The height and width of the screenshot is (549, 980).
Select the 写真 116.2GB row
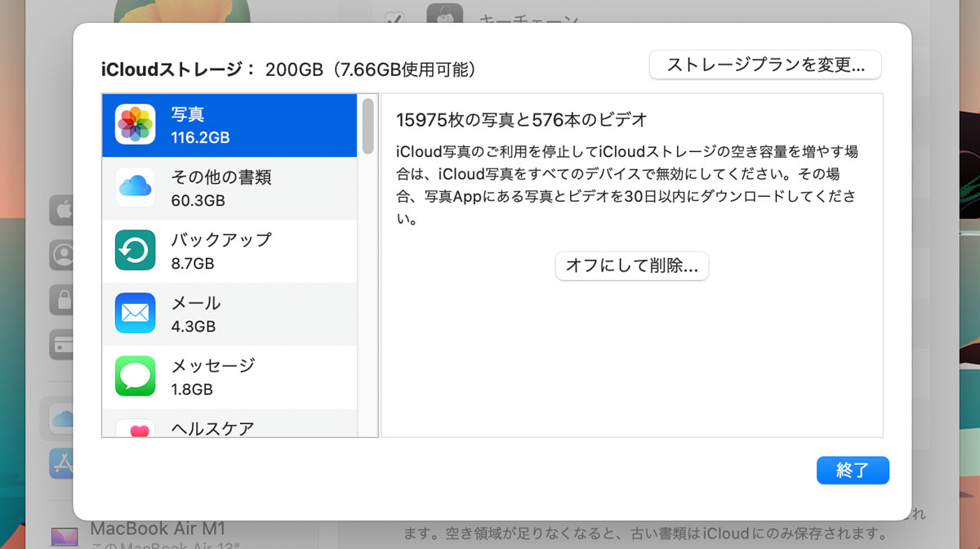click(229, 125)
